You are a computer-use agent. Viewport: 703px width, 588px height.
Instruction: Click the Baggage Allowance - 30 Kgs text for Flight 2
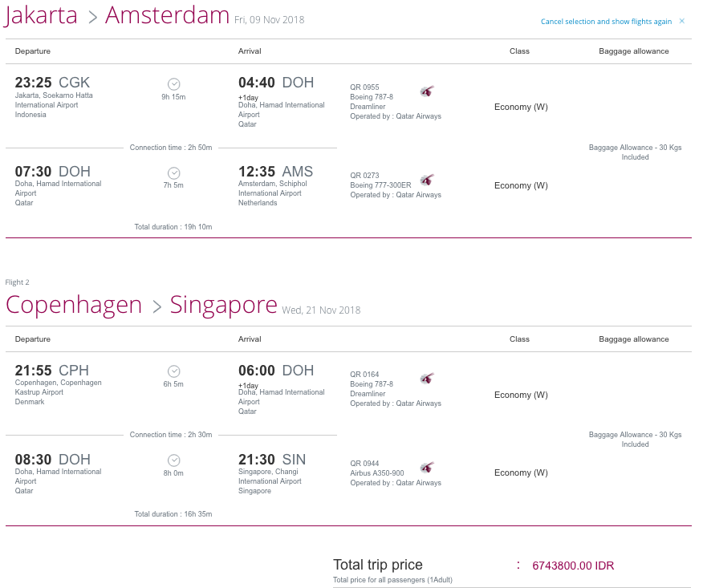click(x=636, y=435)
